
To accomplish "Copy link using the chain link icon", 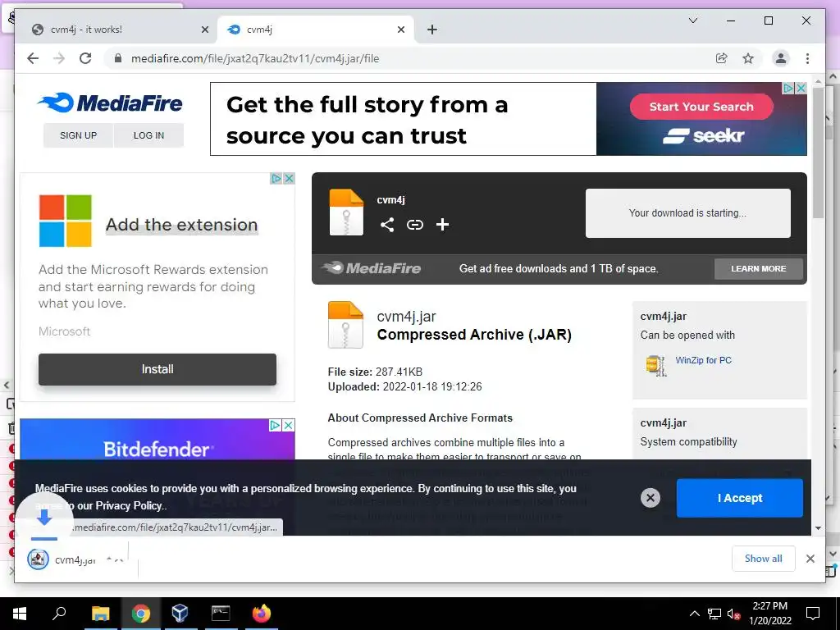I will (414, 225).
